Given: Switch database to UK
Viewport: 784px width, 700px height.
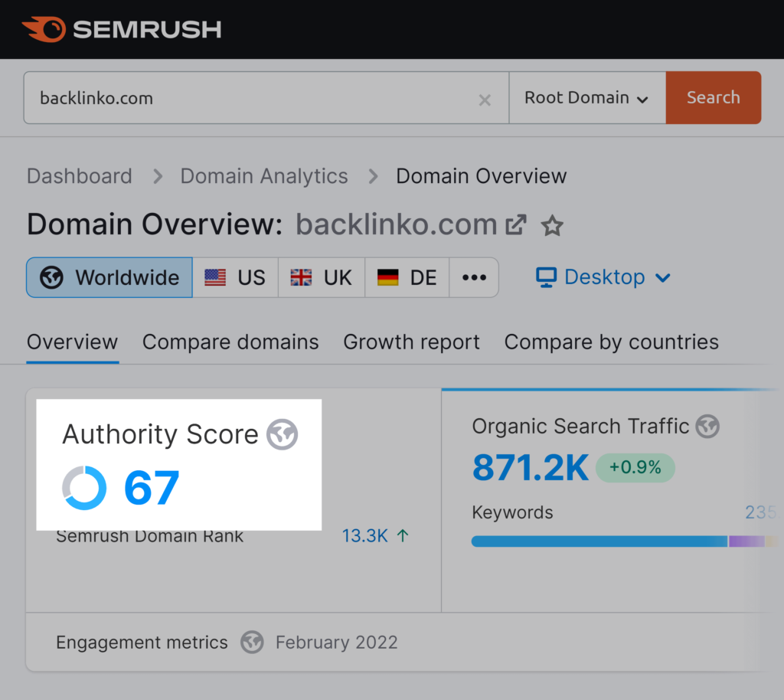Looking at the screenshot, I should point(321,277).
